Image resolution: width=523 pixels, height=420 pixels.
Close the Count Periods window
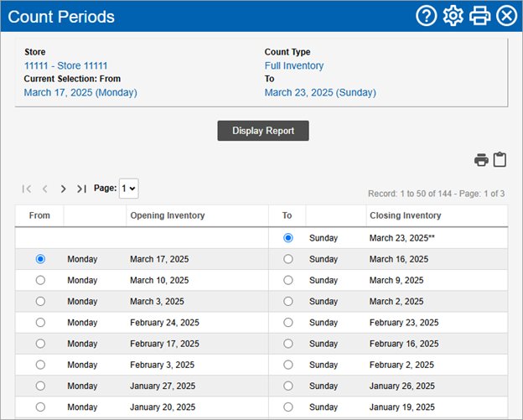coord(506,16)
